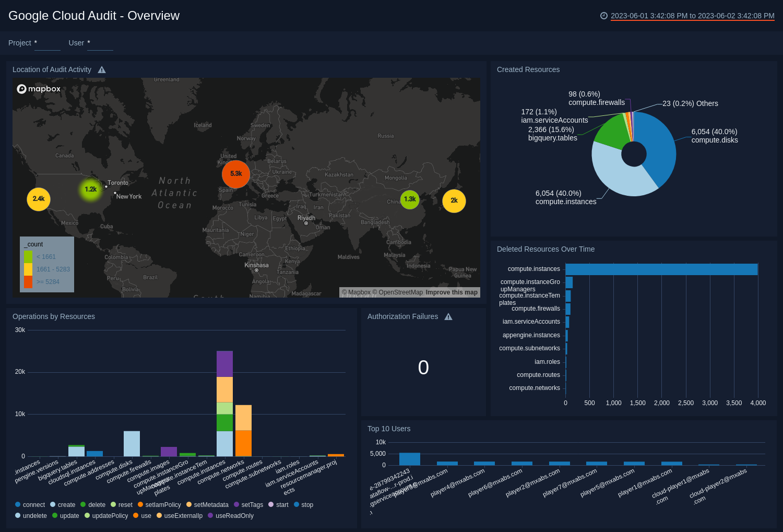Click the blue connect legend dot
The height and width of the screenshot is (532, 783).
coord(18,505)
